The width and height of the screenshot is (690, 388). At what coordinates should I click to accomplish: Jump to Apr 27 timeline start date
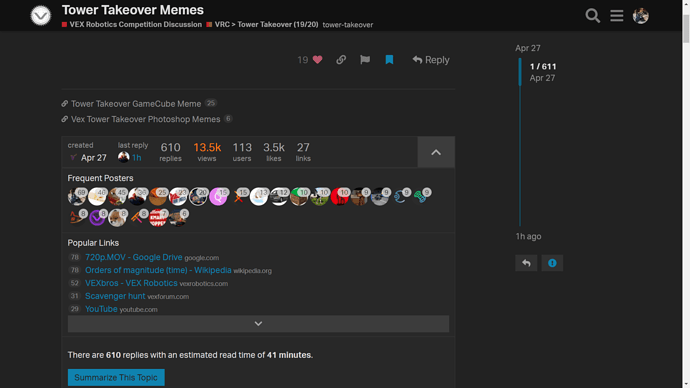point(528,48)
